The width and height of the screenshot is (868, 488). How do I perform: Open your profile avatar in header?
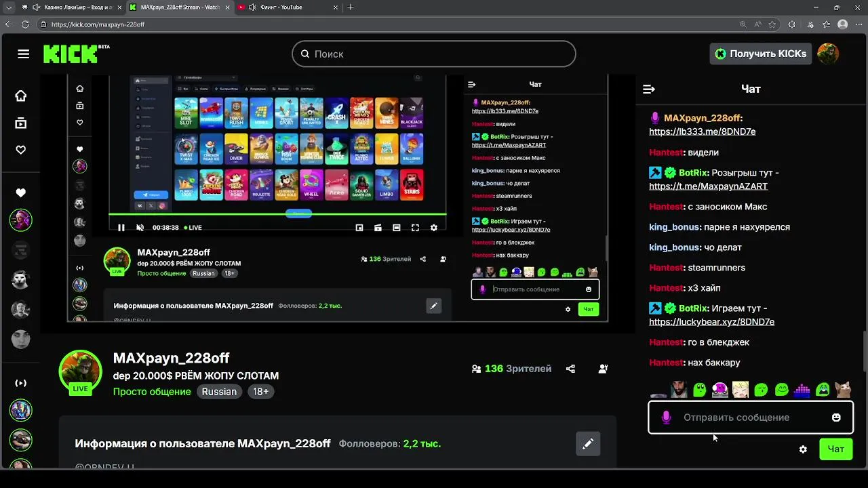click(x=828, y=54)
